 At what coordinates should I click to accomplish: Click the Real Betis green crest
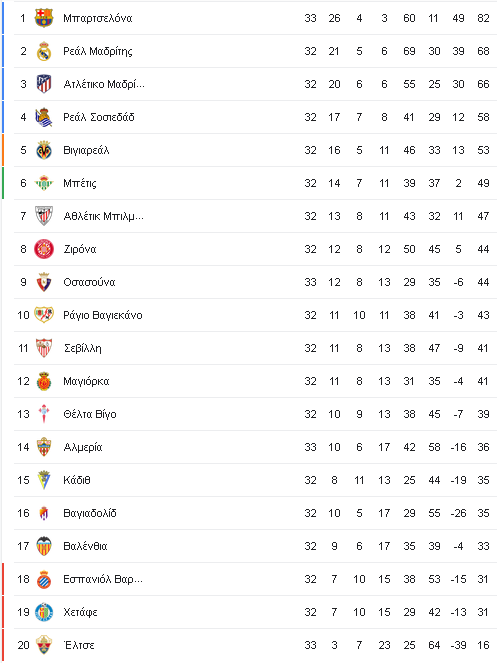click(44, 183)
